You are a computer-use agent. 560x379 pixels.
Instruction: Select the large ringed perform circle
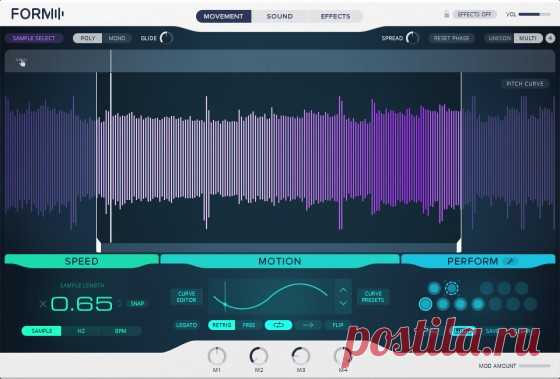425,304
